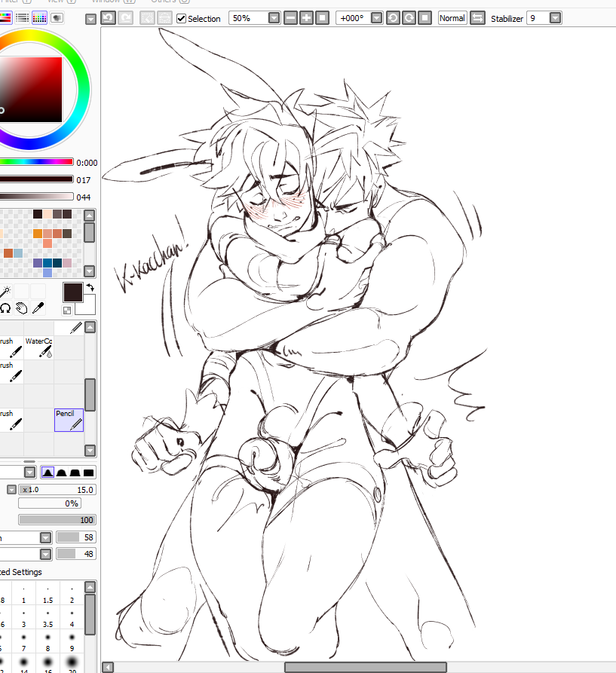
Task: Open the +000° rotation angle dropdown
Action: [376, 18]
